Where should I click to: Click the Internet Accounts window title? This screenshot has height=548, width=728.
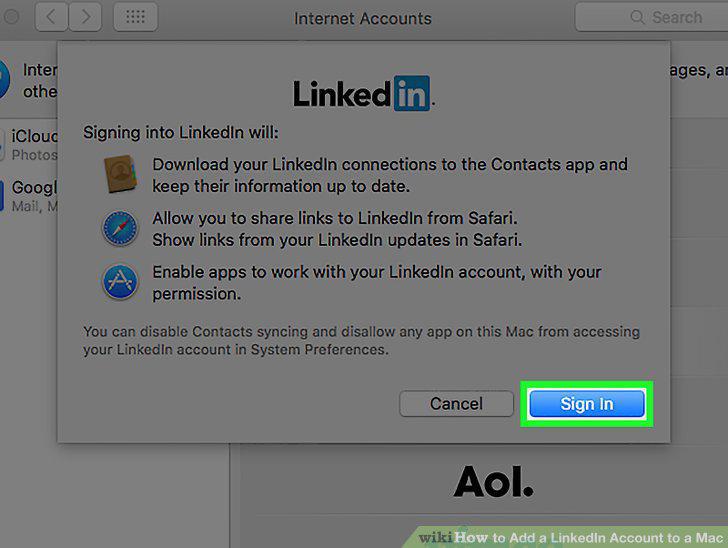363,19
